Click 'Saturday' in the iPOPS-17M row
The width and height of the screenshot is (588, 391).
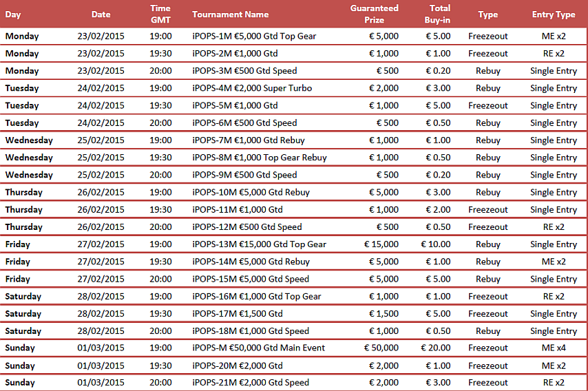coord(23,314)
